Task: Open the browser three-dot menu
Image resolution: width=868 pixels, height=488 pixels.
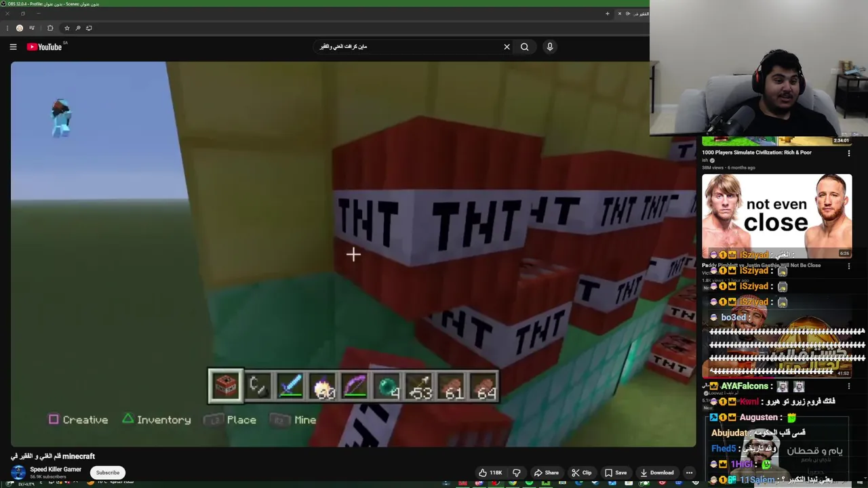Action: pos(7,28)
